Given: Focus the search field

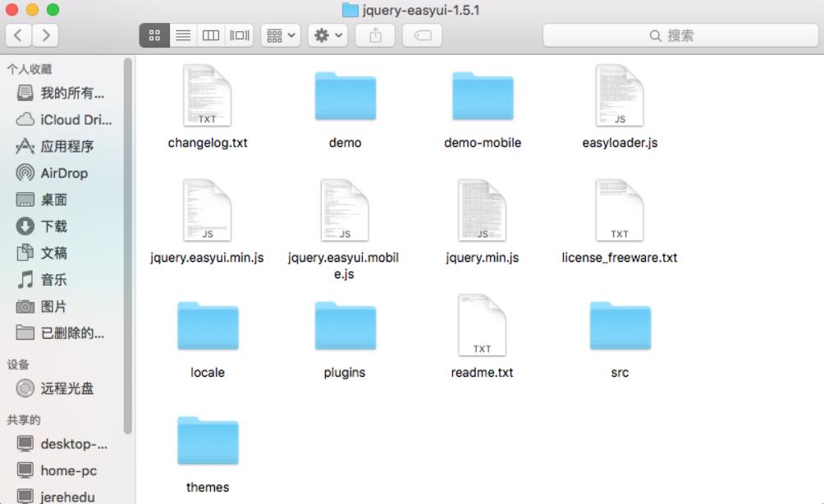Looking at the screenshot, I should click(x=680, y=35).
